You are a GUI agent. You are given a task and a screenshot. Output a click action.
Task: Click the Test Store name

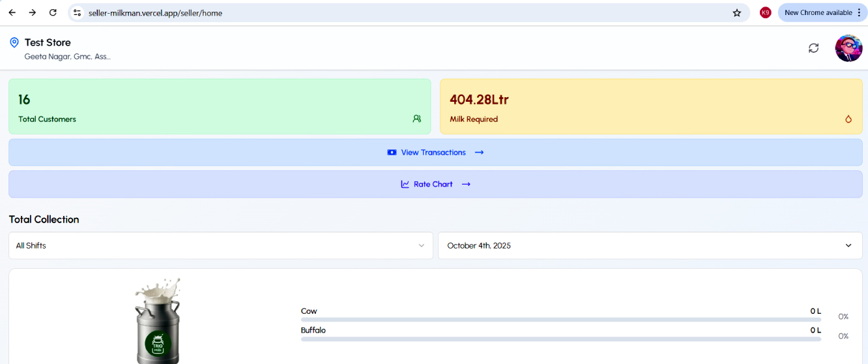[x=48, y=42]
